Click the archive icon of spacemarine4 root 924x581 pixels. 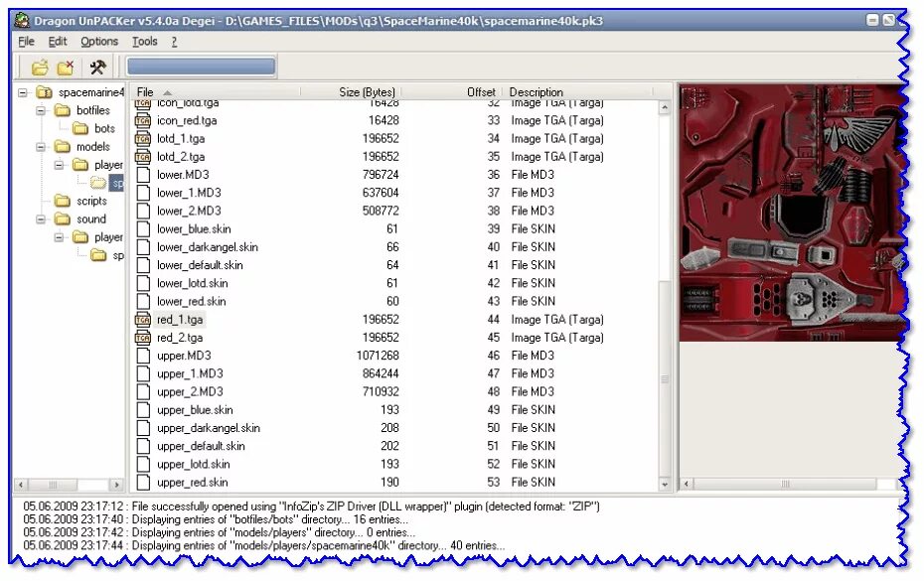pos(44,92)
